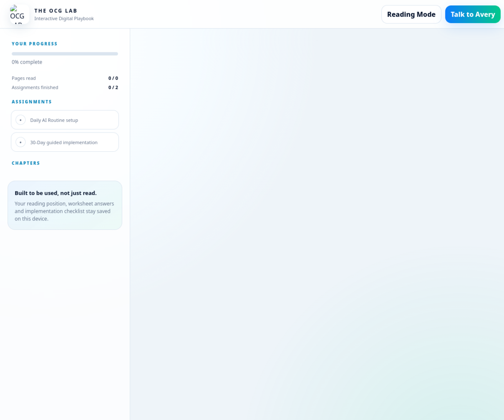Toggle the Daily AI Routine setup status circle

pyautogui.click(x=21, y=120)
